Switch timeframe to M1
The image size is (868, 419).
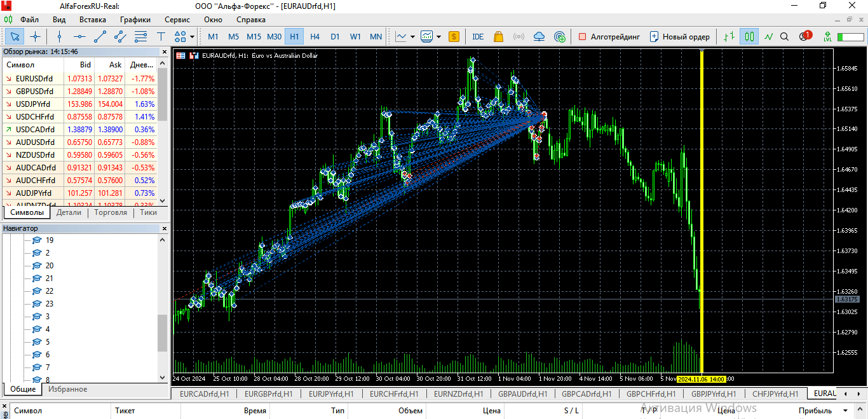coord(213,36)
